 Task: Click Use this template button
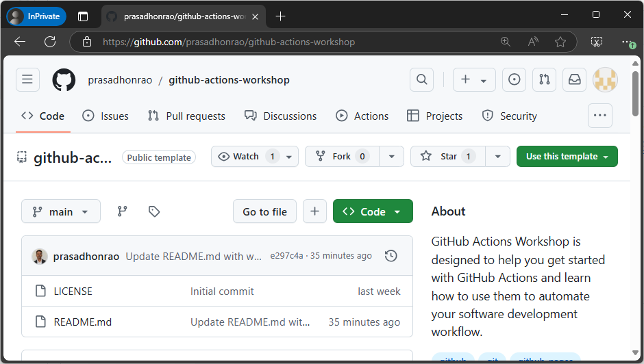[567, 157]
